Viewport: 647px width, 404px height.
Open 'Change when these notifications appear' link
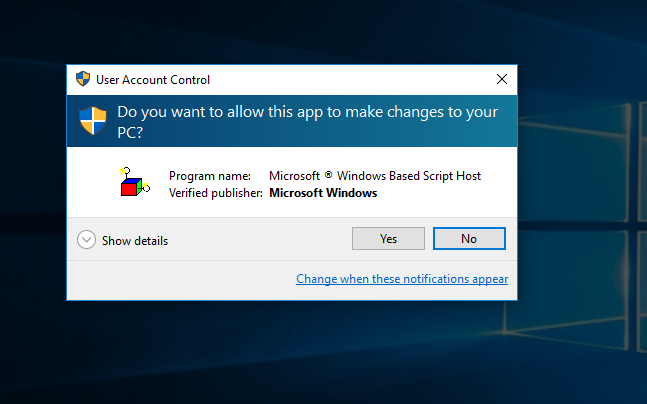click(x=402, y=279)
